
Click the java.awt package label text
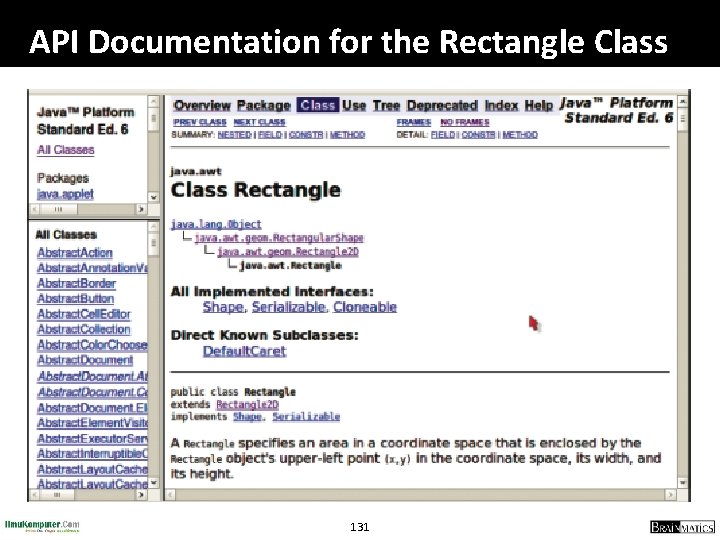tap(196, 172)
